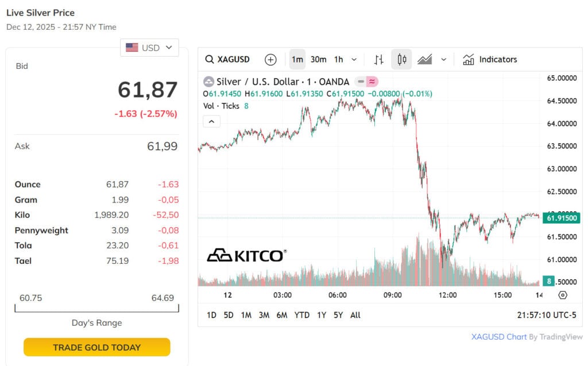
Task: Click the XAGUSD symbol search
Action: (x=228, y=60)
